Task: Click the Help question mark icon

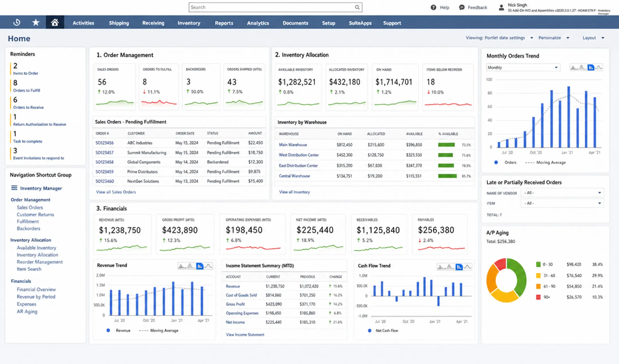Action: click(433, 7)
